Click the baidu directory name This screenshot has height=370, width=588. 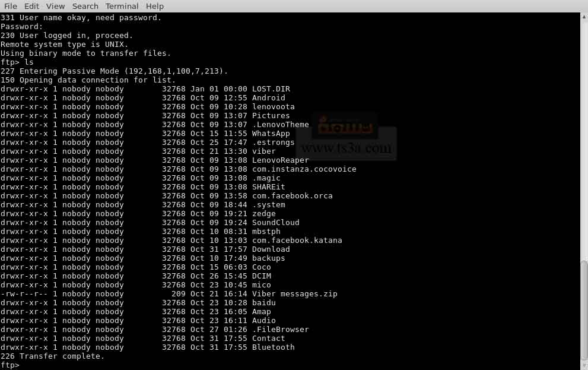point(263,303)
